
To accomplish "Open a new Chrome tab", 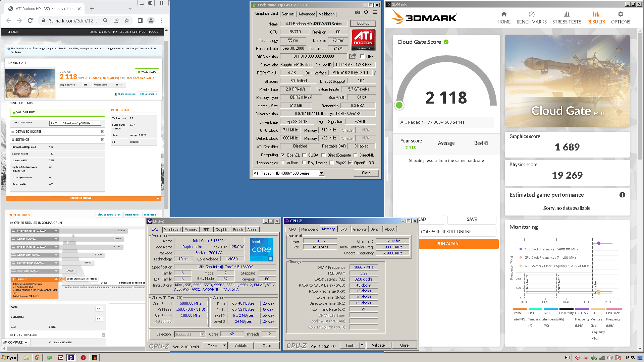I will (92, 9).
